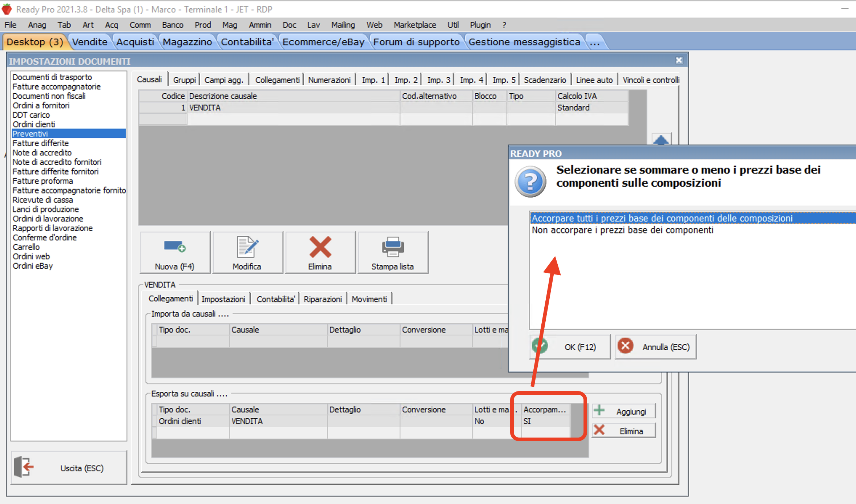Switch to the Magazzino desktop tab

click(187, 42)
